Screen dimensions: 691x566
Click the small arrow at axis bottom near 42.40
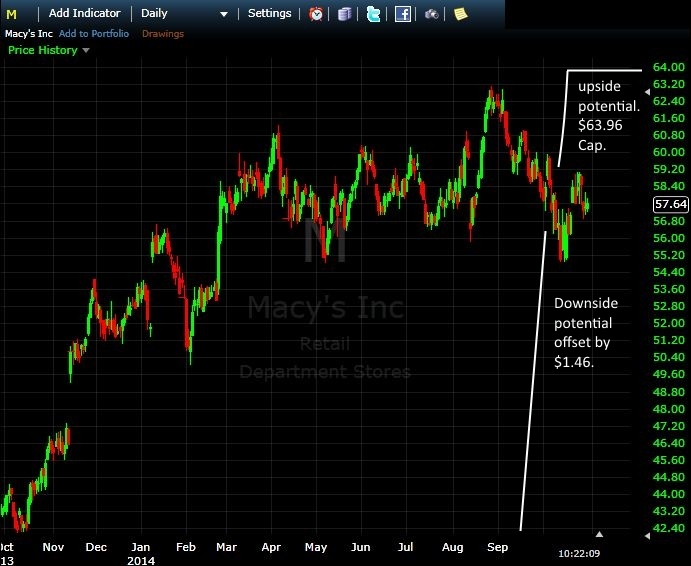pos(647,536)
